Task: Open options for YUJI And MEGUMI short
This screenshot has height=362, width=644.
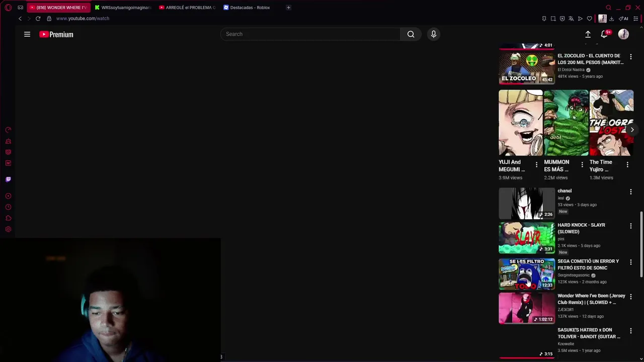Action: 536,165
